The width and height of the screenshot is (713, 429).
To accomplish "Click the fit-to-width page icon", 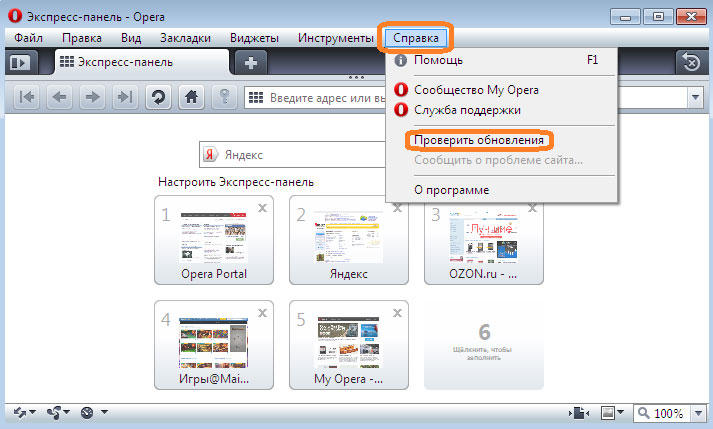I will (578, 413).
